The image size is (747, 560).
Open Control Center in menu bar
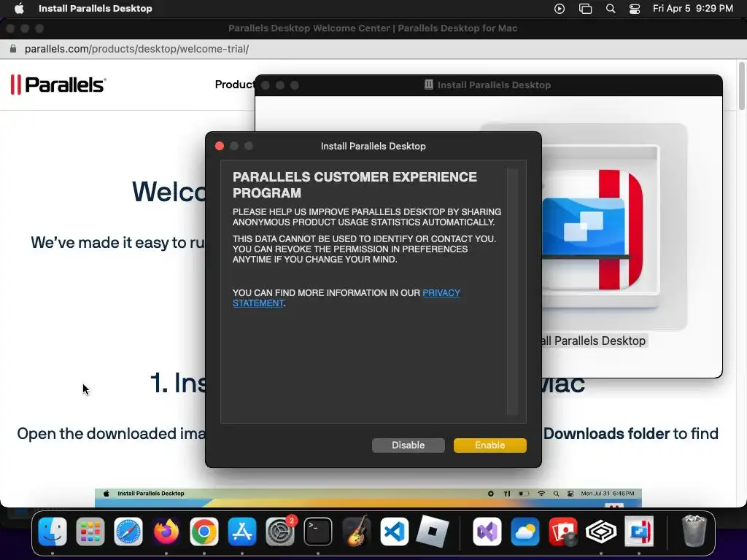click(635, 9)
